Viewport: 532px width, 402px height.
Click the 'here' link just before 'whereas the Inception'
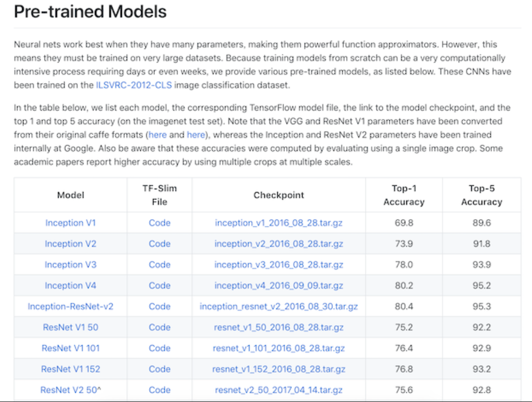coord(196,134)
